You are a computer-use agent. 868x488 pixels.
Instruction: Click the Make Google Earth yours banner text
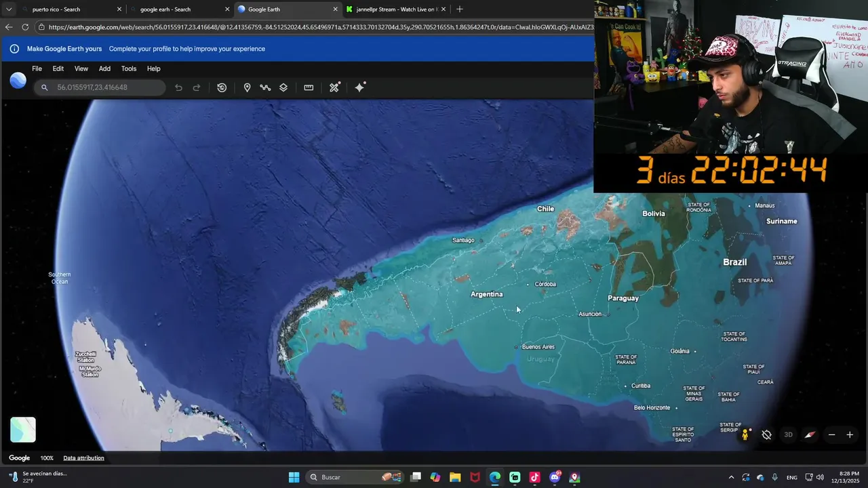click(64, 49)
